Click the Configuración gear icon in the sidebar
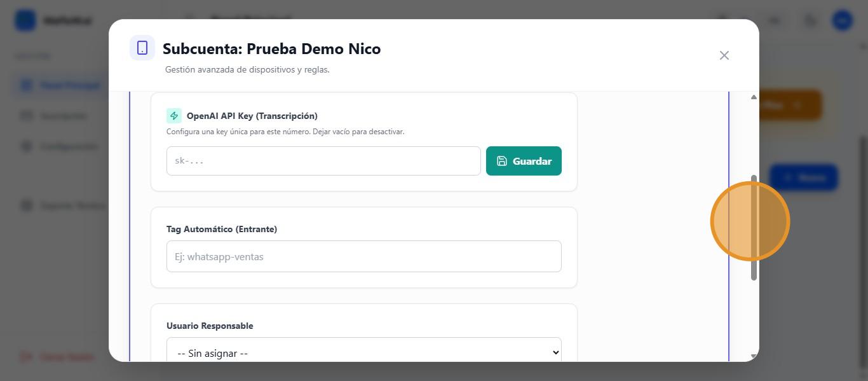 pyautogui.click(x=26, y=146)
